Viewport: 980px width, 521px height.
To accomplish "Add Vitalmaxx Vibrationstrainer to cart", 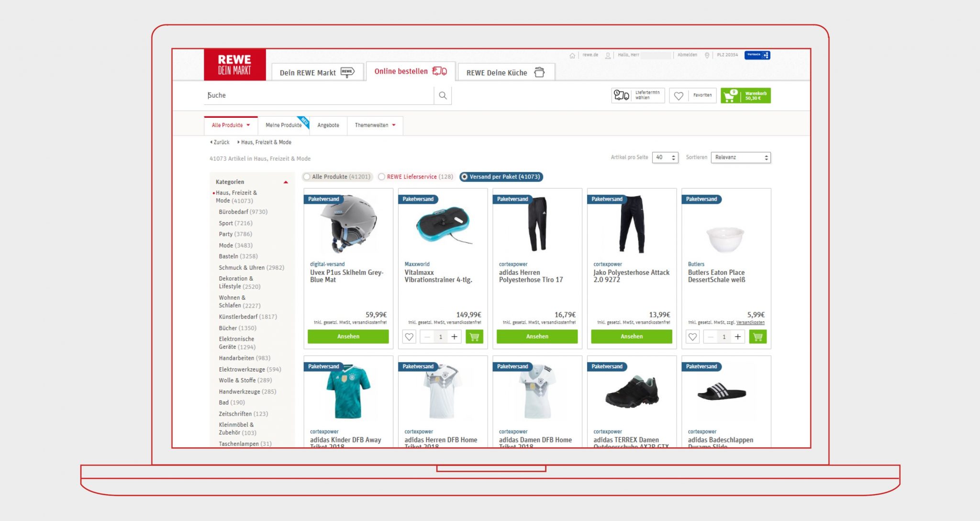I will point(474,337).
